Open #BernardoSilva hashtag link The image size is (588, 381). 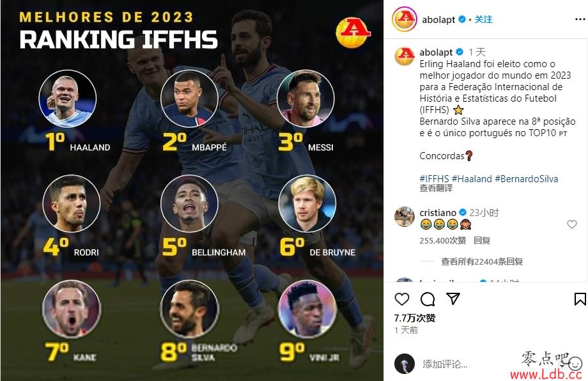[527, 179]
